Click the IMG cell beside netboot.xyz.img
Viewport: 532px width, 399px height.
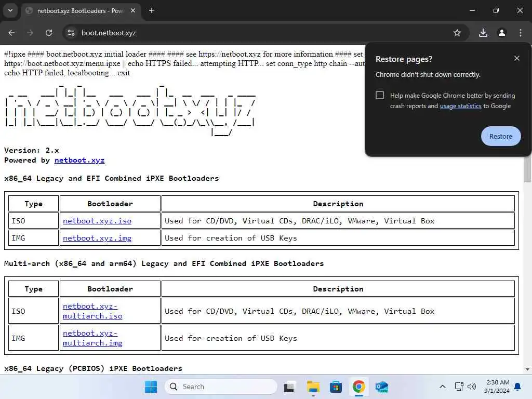click(x=34, y=238)
